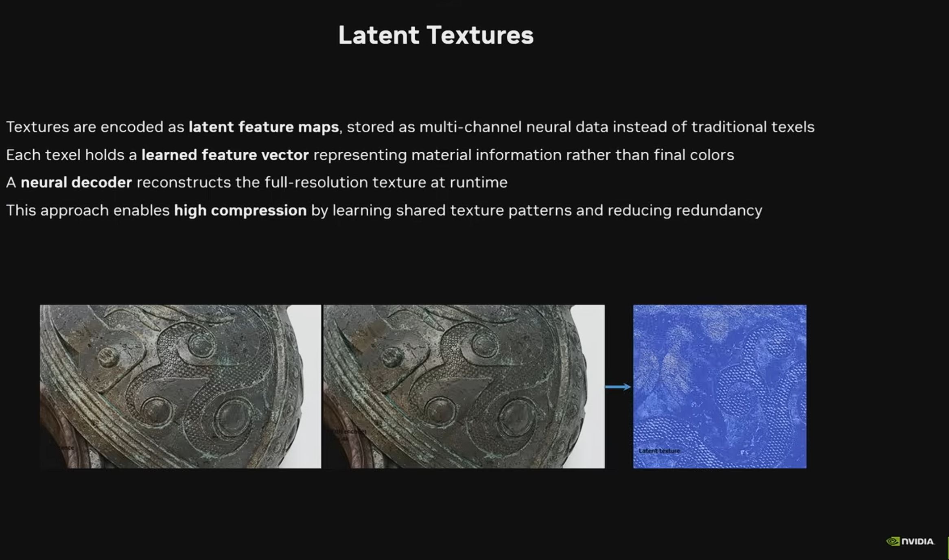Select the middle encoded bronze image
The width and height of the screenshot is (949, 560).
tap(464, 386)
